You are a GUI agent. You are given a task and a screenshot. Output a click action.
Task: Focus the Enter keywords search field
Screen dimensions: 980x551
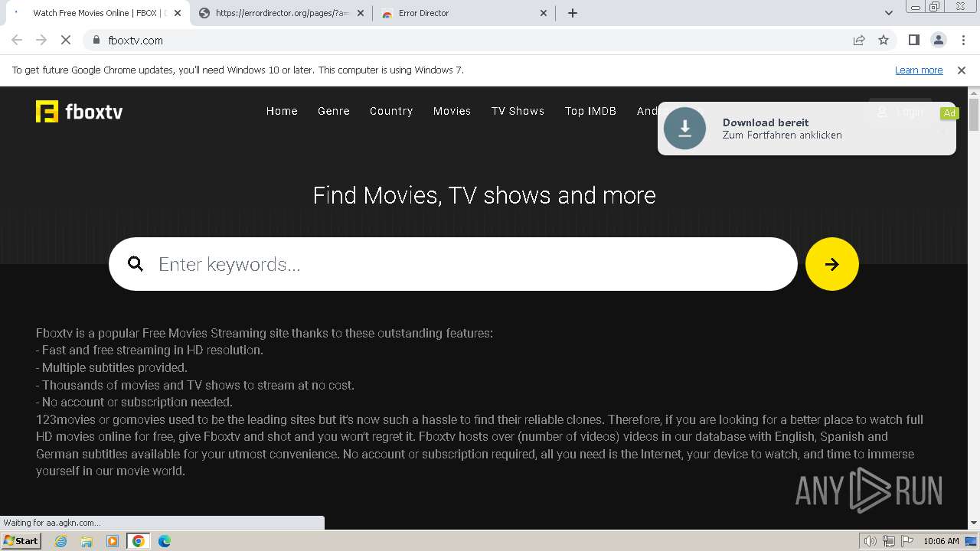coord(453,264)
